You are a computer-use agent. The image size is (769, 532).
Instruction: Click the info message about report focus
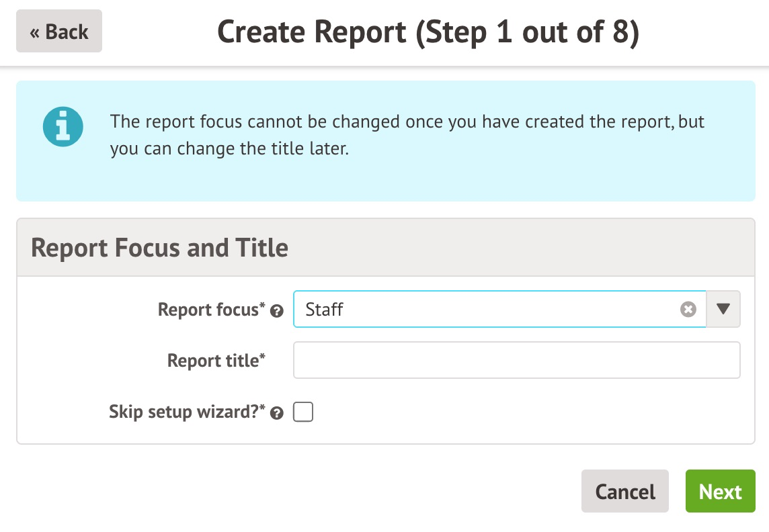[x=407, y=136]
